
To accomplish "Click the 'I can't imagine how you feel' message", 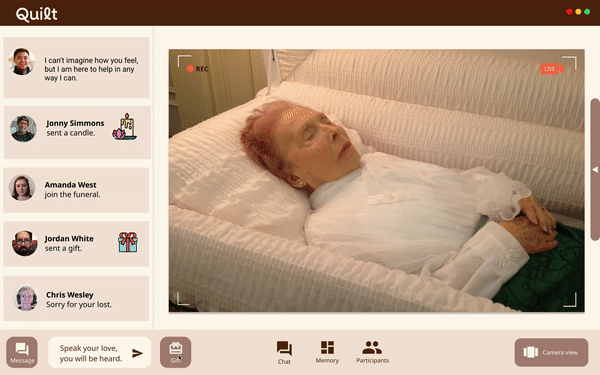I will coord(91,69).
